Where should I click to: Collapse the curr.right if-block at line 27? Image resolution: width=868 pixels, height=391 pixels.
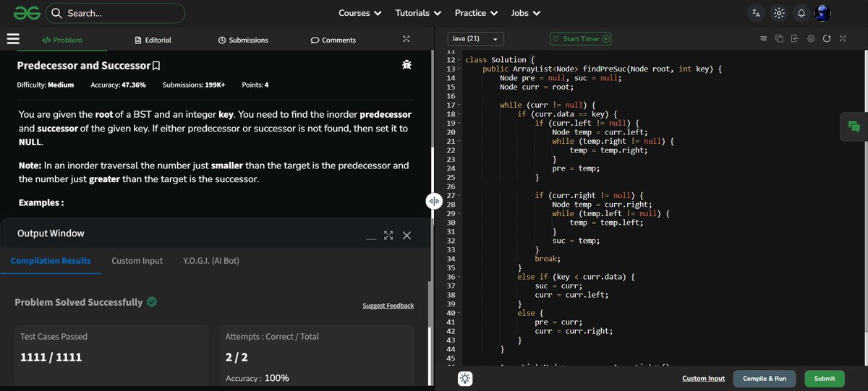click(x=460, y=196)
